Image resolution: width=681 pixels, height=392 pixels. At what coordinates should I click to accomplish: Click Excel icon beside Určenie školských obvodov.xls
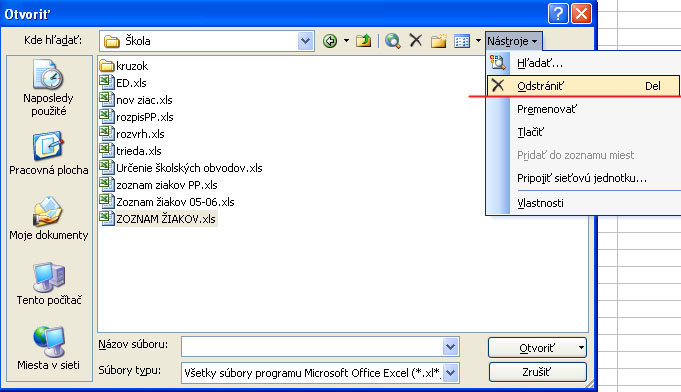coord(106,167)
